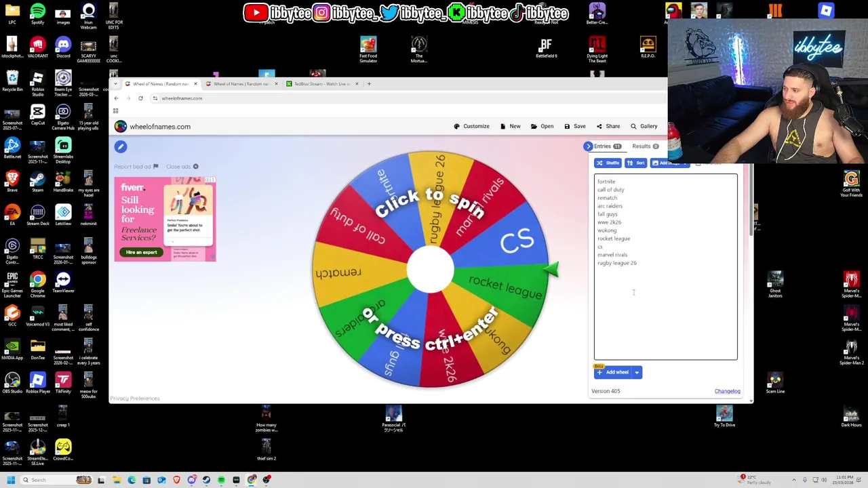This screenshot has height=488, width=868.
Task: Browse the wheel Gallery
Action: 644,126
